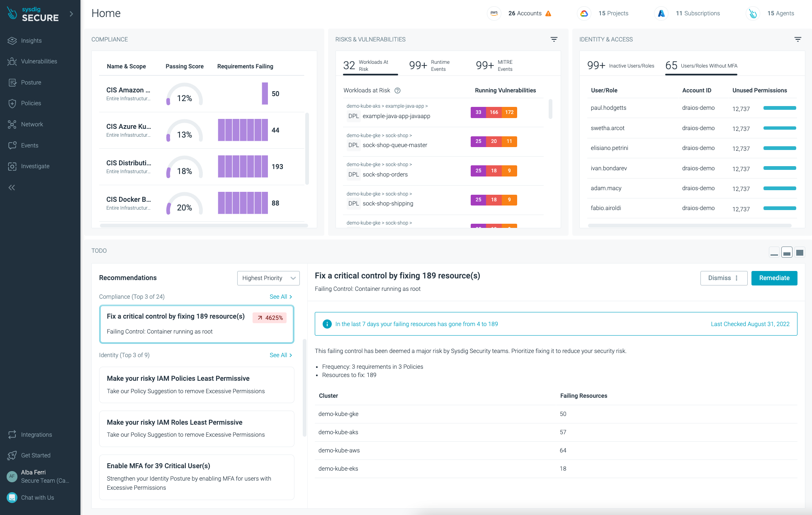Expand Dismiss options menu

coord(737,278)
